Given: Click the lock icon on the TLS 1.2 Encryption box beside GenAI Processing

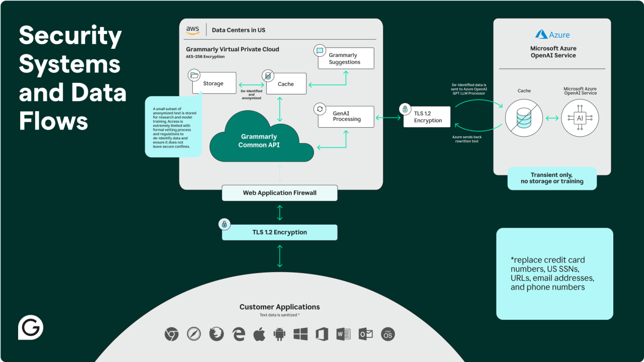Looking at the screenshot, I should (405, 109).
